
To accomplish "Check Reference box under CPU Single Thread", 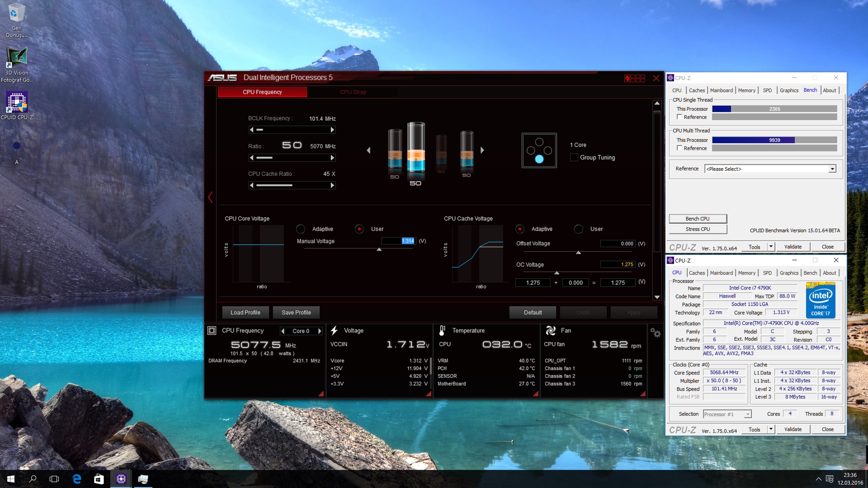I will point(679,117).
